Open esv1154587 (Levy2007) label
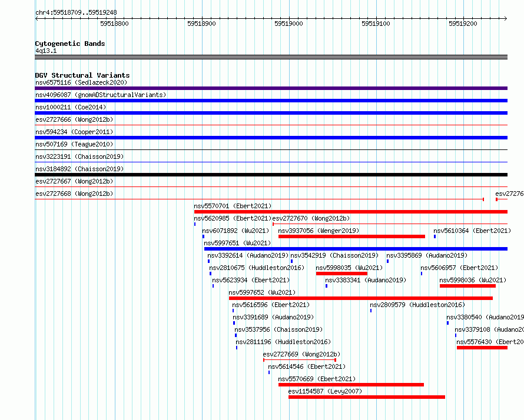The width and height of the screenshot is (524, 420). (x=325, y=391)
